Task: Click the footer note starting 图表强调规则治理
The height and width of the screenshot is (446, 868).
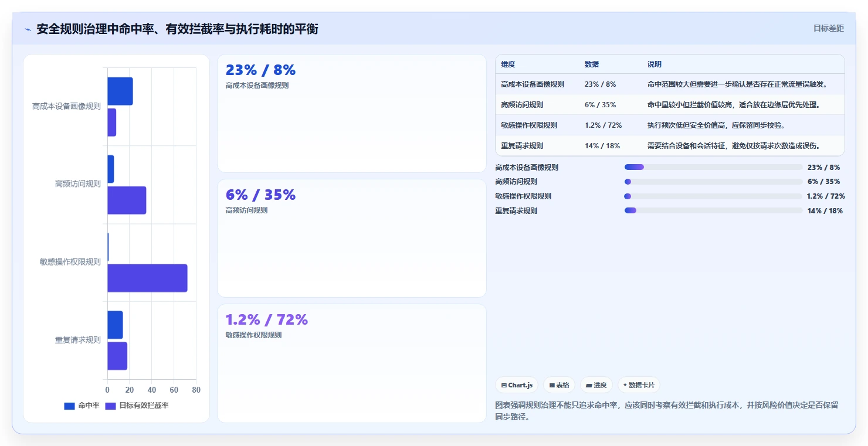Action: [667, 411]
